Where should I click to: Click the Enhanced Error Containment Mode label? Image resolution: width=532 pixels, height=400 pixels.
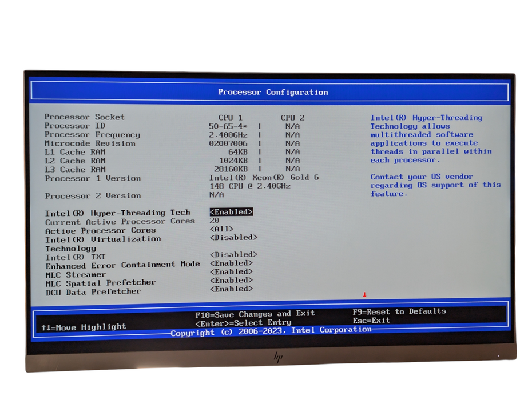pyautogui.click(x=123, y=265)
